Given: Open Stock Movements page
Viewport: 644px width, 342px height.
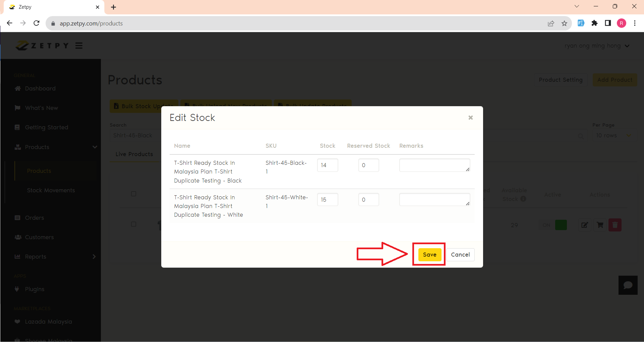Looking at the screenshot, I should click(51, 190).
